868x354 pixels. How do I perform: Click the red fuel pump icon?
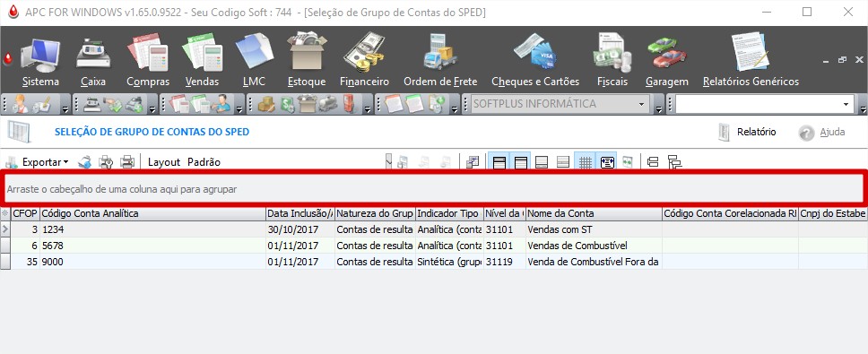coord(350,104)
